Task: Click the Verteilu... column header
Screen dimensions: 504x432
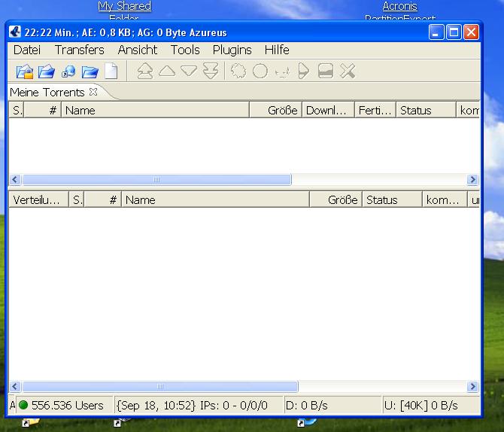Action: point(38,199)
